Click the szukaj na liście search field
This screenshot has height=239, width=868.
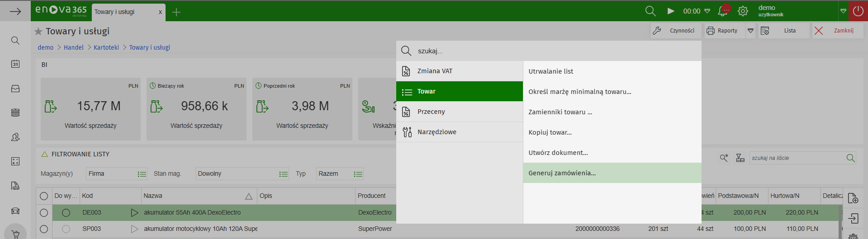pos(796,158)
